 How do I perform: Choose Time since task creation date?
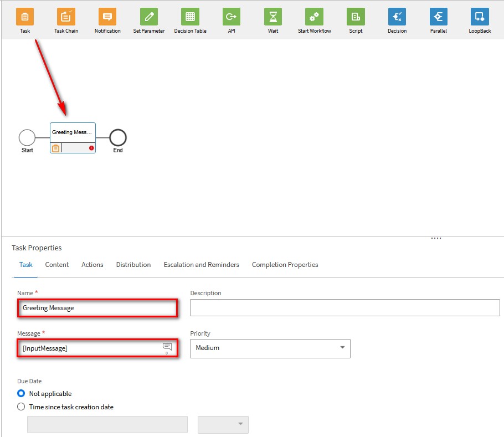click(x=21, y=407)
